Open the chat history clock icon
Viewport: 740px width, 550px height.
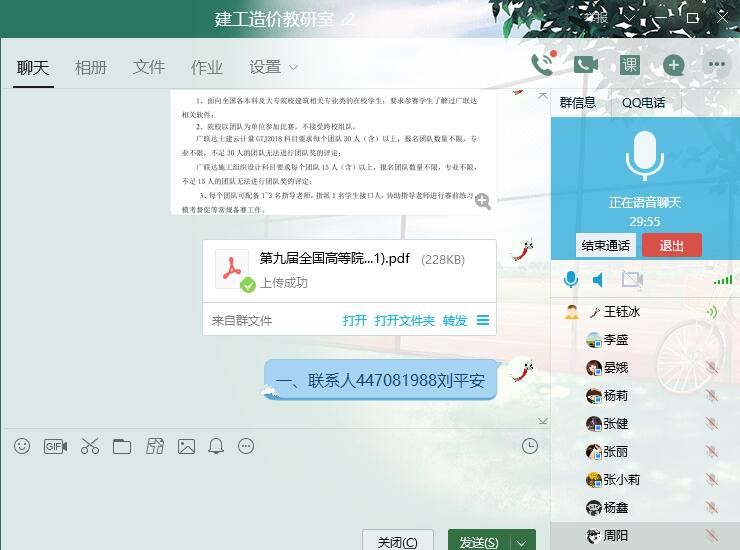(530, 446)
